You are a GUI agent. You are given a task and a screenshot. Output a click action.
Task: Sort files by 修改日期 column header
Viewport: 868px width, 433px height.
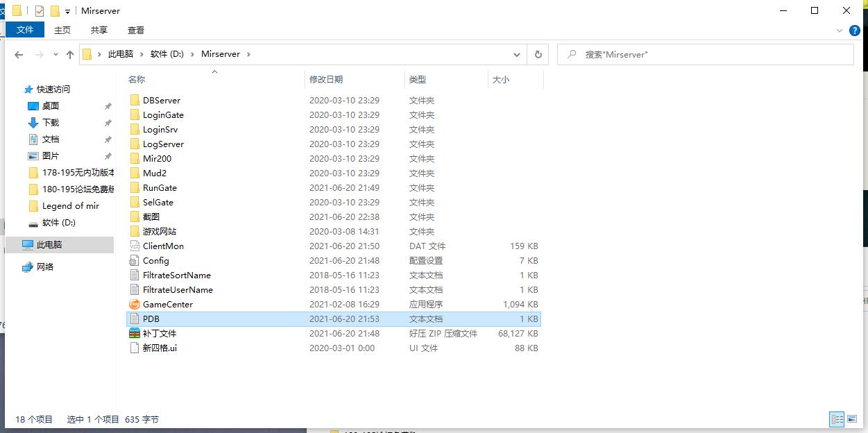pyautogui.click(x=326, y=80)
